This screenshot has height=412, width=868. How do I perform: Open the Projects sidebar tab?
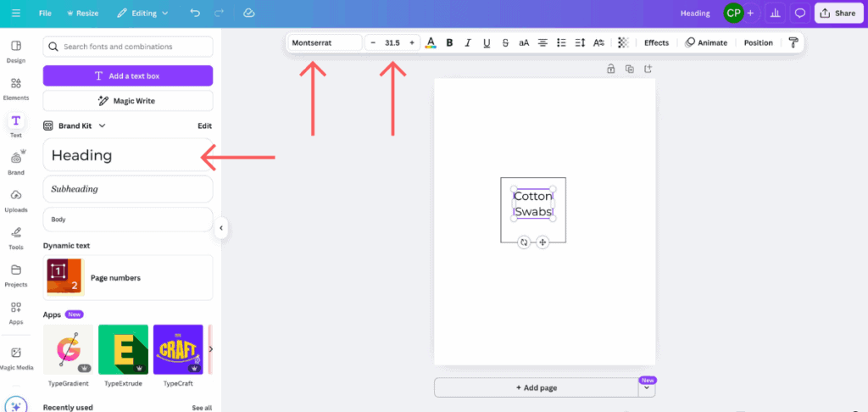pos(16,276)
